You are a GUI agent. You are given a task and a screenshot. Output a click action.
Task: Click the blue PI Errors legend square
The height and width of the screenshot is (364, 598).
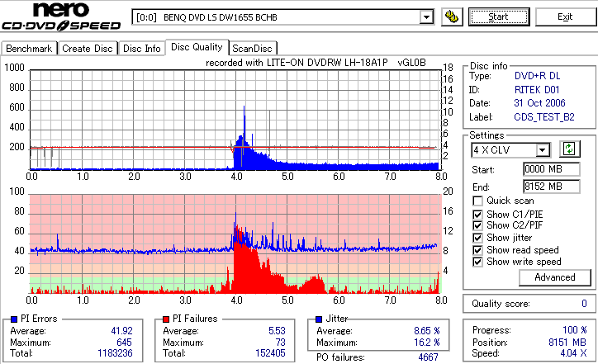tap(14, 319)
